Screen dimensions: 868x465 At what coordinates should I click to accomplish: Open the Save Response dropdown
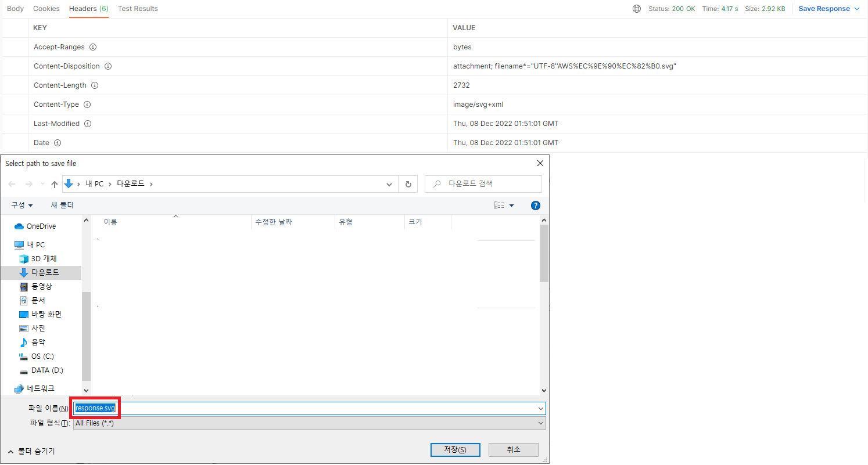pos(826,8)
